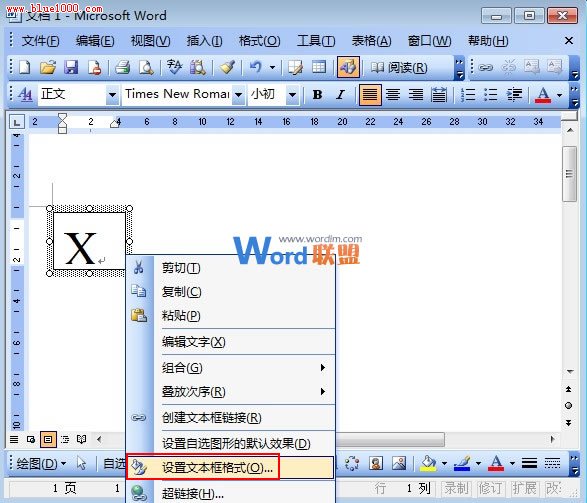The height and width of the screenshot is (503, 587).
Task: Click the Permission icon next to Save
Action: 95,67
